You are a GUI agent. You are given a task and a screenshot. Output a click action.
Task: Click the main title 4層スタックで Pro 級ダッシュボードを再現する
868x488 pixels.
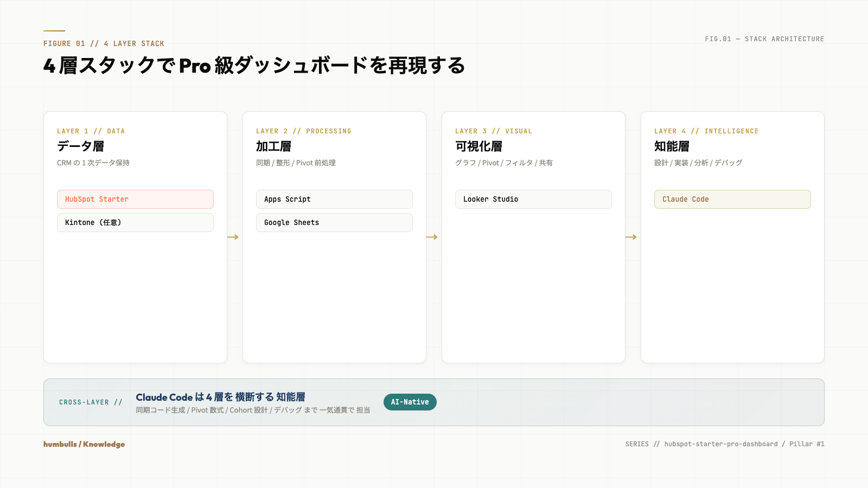pyautogui.click(x=254, y=66)
